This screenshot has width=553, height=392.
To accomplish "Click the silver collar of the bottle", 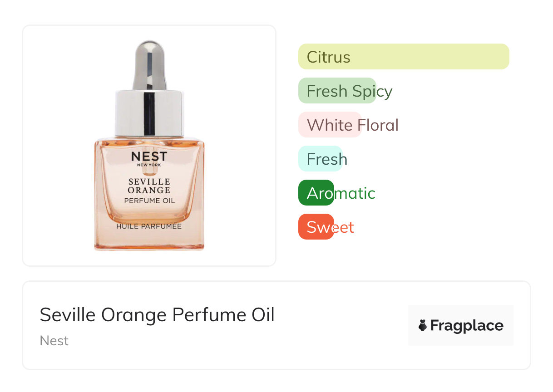I will [149, 113].
